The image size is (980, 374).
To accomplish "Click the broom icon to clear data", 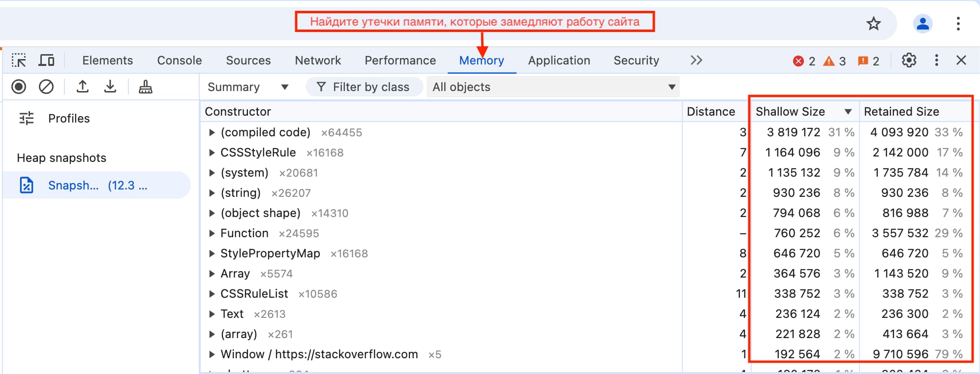I will (144, 87).
